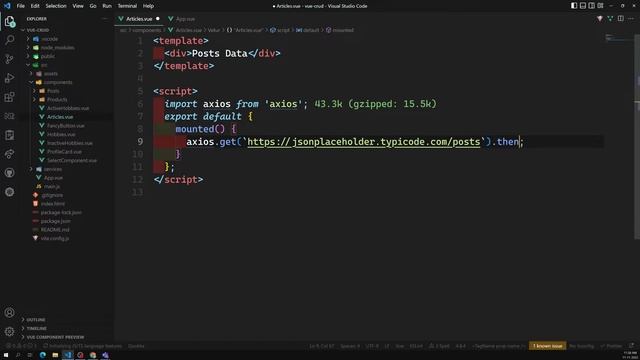Image resolution: width=640 pixels, height=360 pixels.
Task: Open the GitHub icon in the activity bar
Action: (9, 173)
